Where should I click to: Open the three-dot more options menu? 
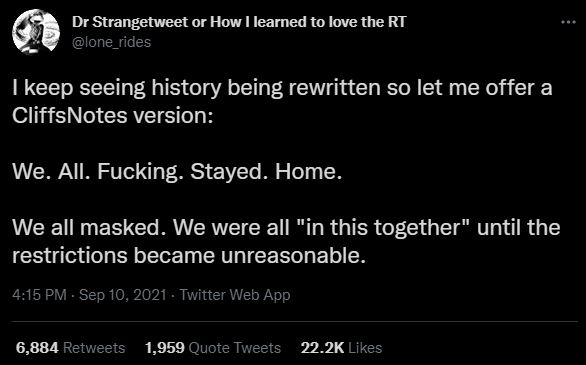[568, 22]
